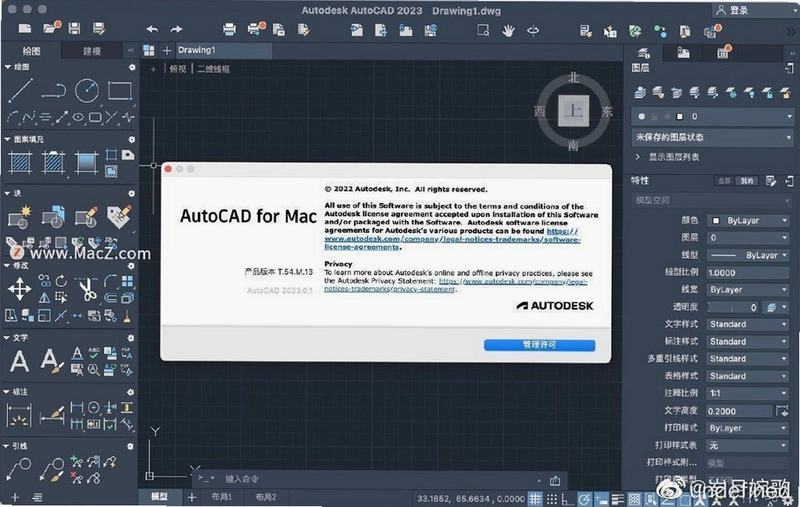This screenshot has height=507, width=800.
Task: Pick the Rectangle draw tool
Action: point(120,91)
